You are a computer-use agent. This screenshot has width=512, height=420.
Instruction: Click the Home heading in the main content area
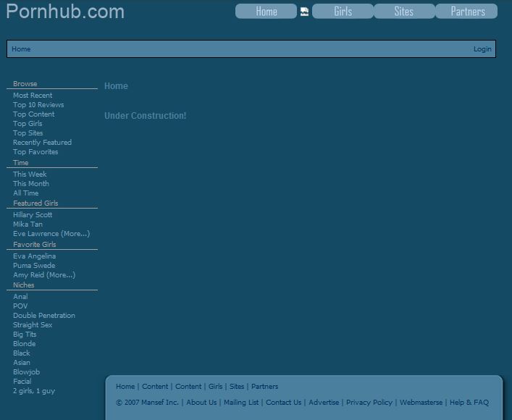tap(116, 86)
